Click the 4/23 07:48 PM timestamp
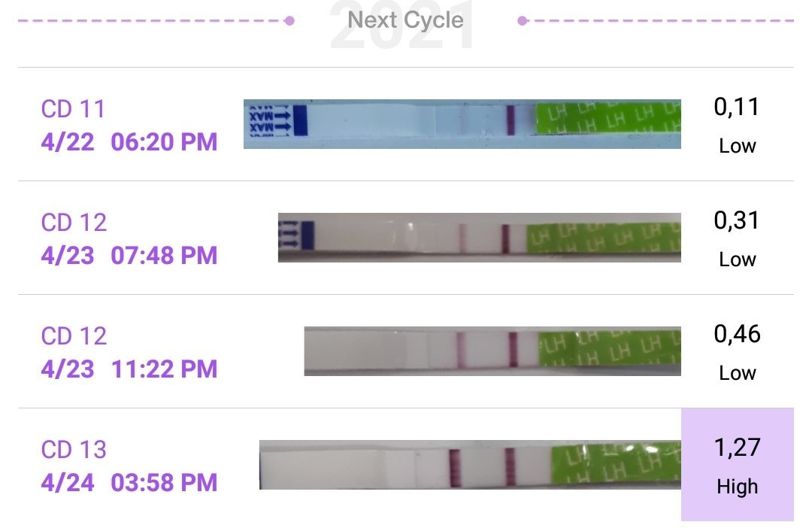This screenshot has height=528, width=812. [x=129, y=255]
